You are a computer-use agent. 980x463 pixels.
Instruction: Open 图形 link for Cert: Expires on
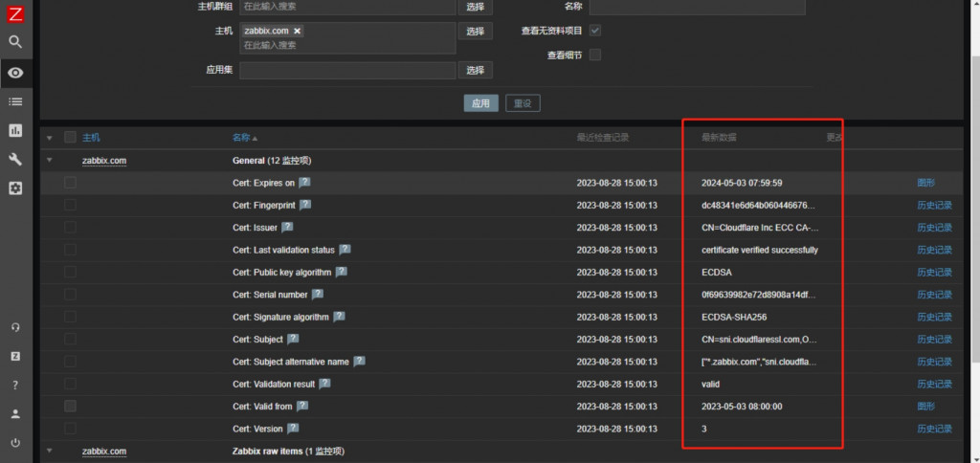coord(925,183)
